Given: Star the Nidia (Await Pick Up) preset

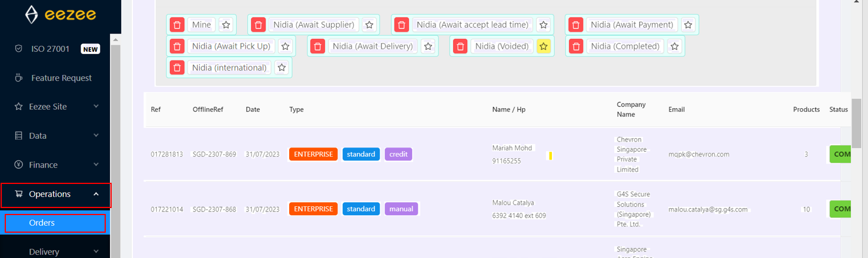Looking at the screenshot, I should pos(285,46).
